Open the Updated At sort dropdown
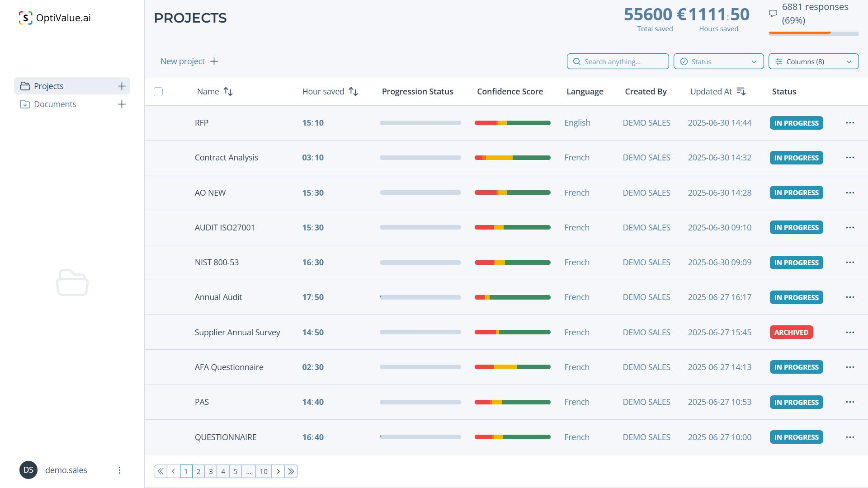This screenshot has height=488, width=868. [741, 91]
